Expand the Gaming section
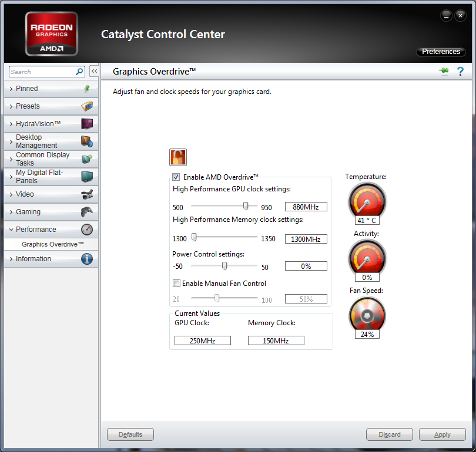 point(51,211)
